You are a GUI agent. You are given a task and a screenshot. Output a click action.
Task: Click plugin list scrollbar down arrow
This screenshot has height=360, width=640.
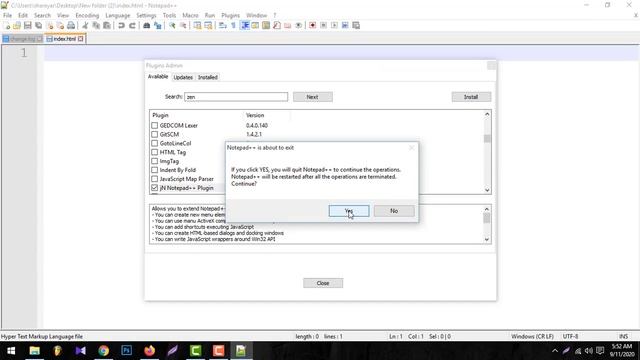(487, 190)
